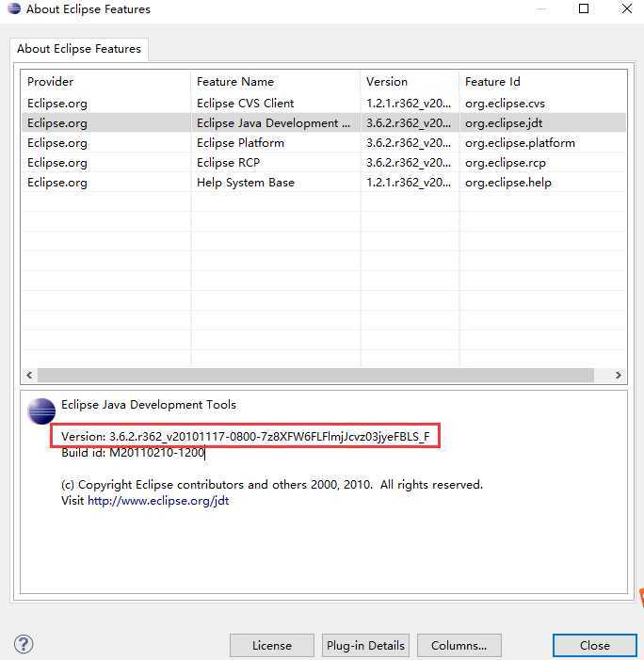The image size is (644, 660).
Task: Click the Version: 3.6.2.r362 detail text line
Action: pyautogui.click(x=246, y=437)
